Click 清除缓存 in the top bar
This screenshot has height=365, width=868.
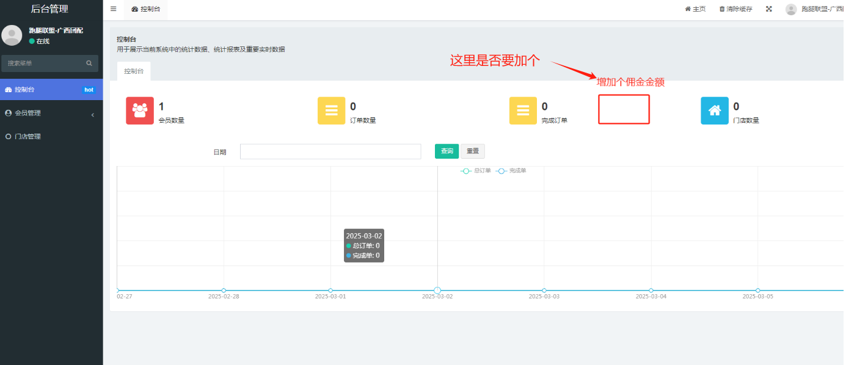click(x=735, y=9)
